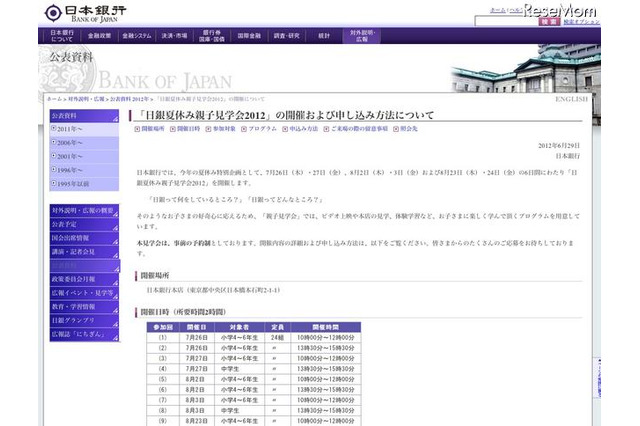Viewport: 640px width, 426px height.
Task: Expand the 2006年～ sidebar item
Action: tap(84, 143)
